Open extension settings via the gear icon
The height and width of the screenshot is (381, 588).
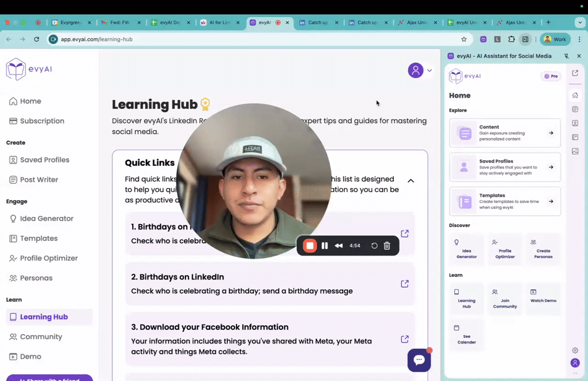(x=575, y=350)
